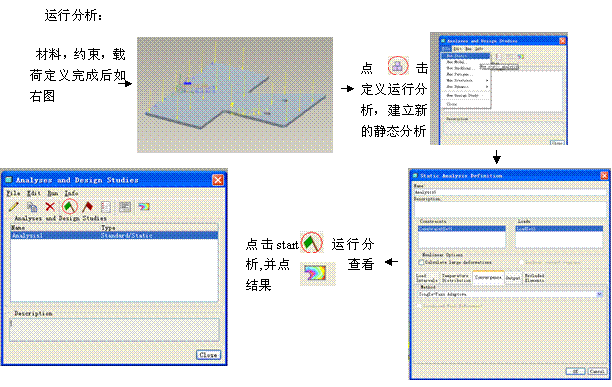612x387 pixels.
Task: Click the pencil edit icon in large Analyses window
Action: coord(14,206)
